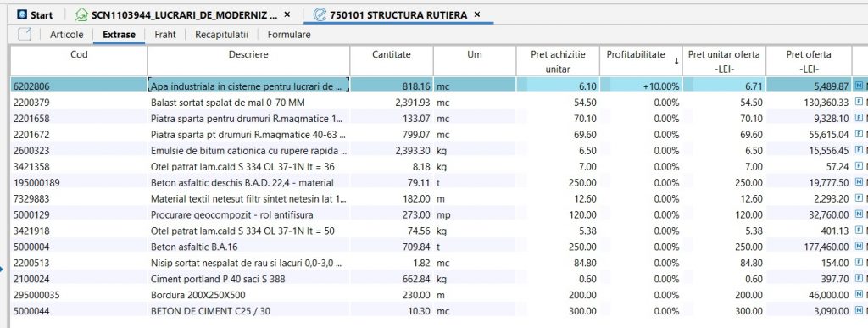Viewport: 868px width, 328px height.
Task: Click the +10.00% profitability cell
Action: (x=641, y=86)
